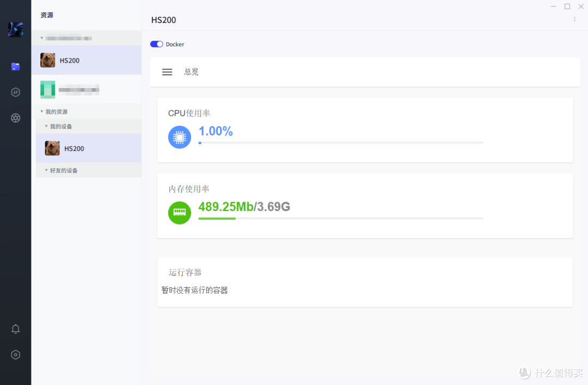Click the 内存使用率 label
The width and height of the screenshot is (588, 385).
[188, 189]
